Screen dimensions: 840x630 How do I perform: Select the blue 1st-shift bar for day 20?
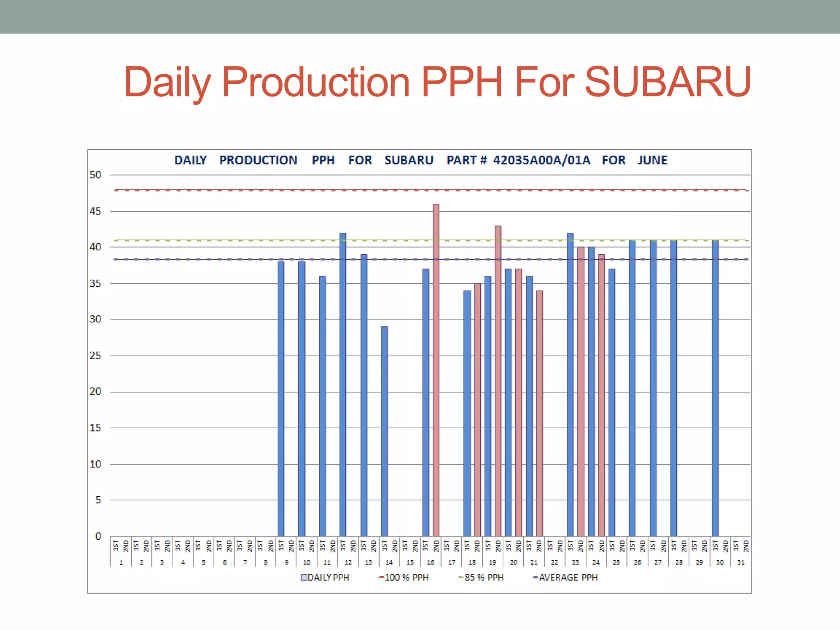pyautogui.click(x=508, y=402)
